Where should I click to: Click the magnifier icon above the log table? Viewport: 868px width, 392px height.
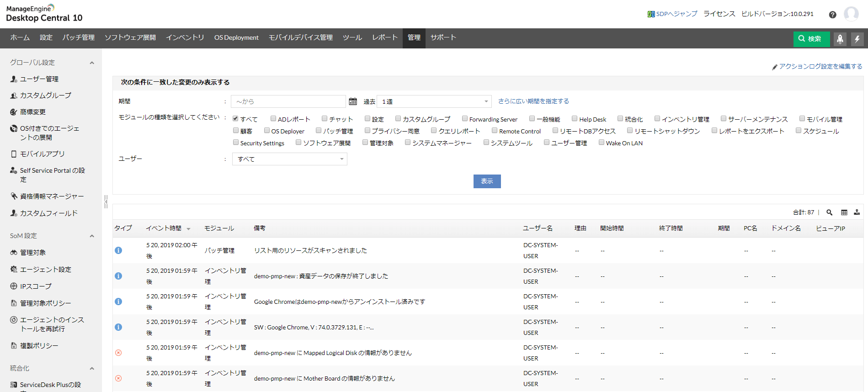829,212
